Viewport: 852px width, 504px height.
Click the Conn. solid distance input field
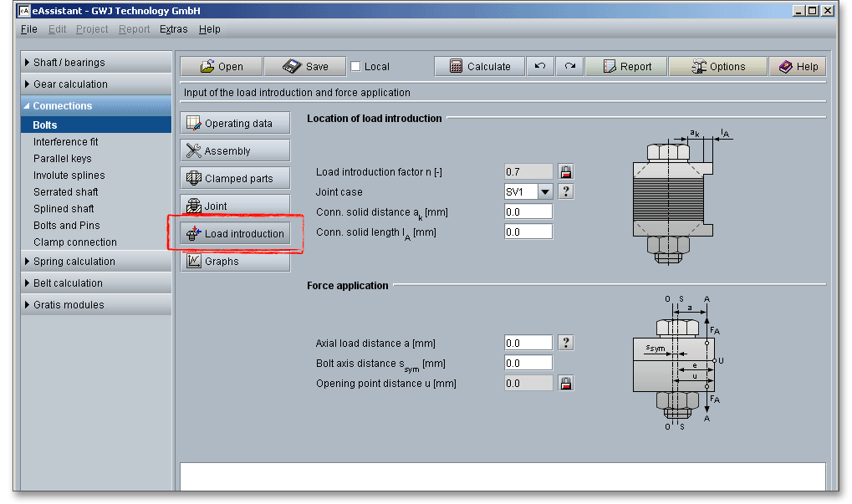coord(528,212)
